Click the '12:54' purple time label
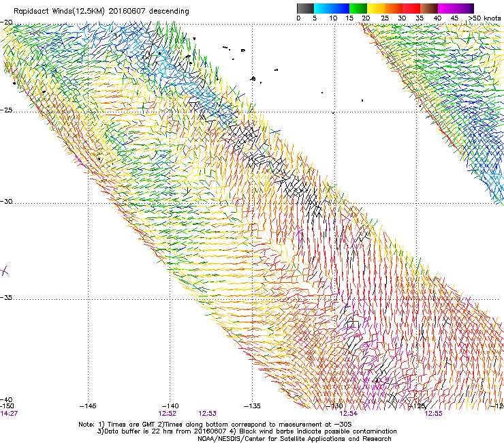504x443 pixels. tap(349, 414)
